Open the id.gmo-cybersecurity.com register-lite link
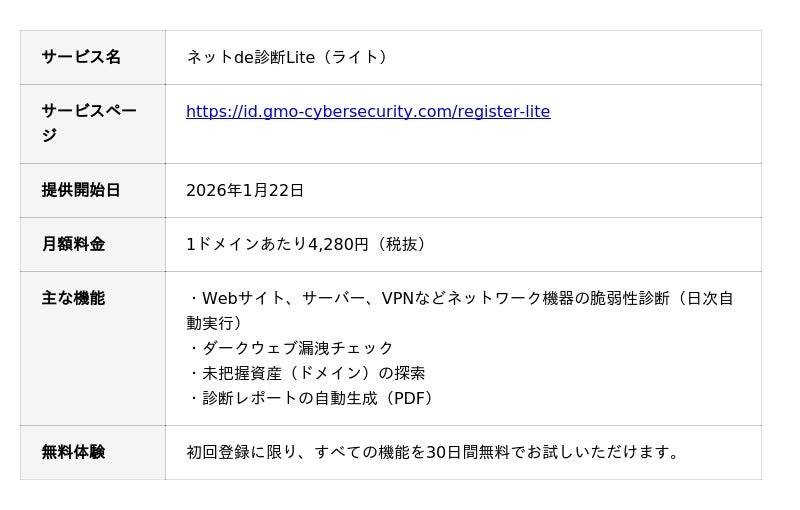Image resolution: width=800 pixels, height=510 pixels. 368,112
